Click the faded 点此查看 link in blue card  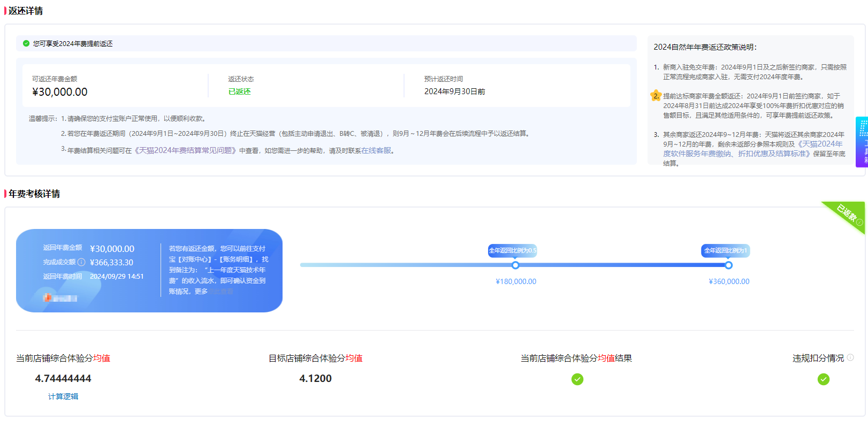[x=221, y=292]
